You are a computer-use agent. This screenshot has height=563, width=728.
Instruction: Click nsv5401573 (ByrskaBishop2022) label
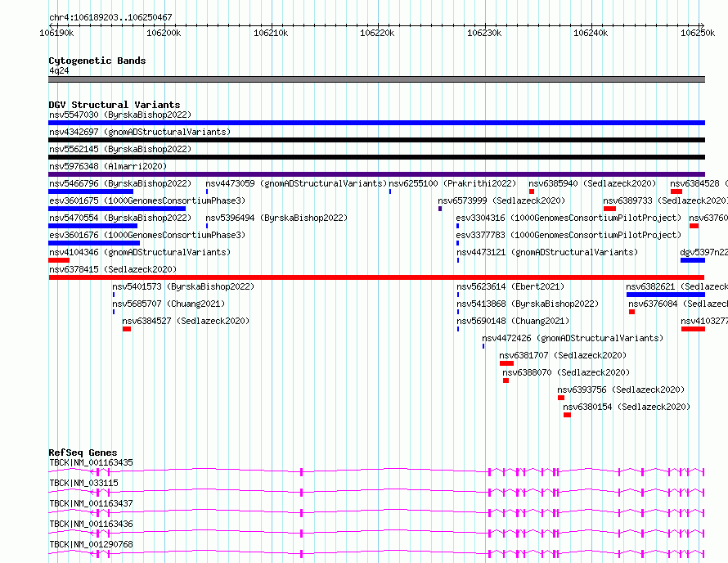[x=183, y=286]
